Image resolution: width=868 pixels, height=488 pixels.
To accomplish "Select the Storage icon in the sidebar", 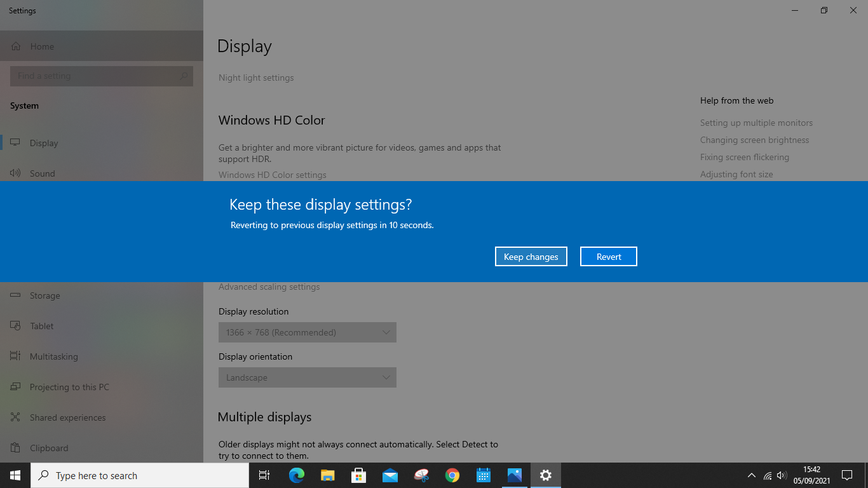I will 15,295.
